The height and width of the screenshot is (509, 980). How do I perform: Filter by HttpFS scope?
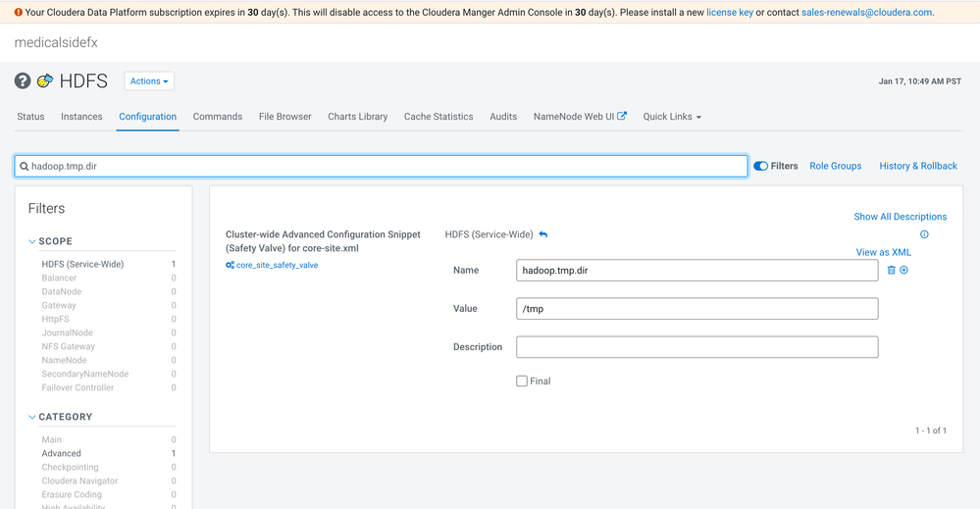click(55, 319)
